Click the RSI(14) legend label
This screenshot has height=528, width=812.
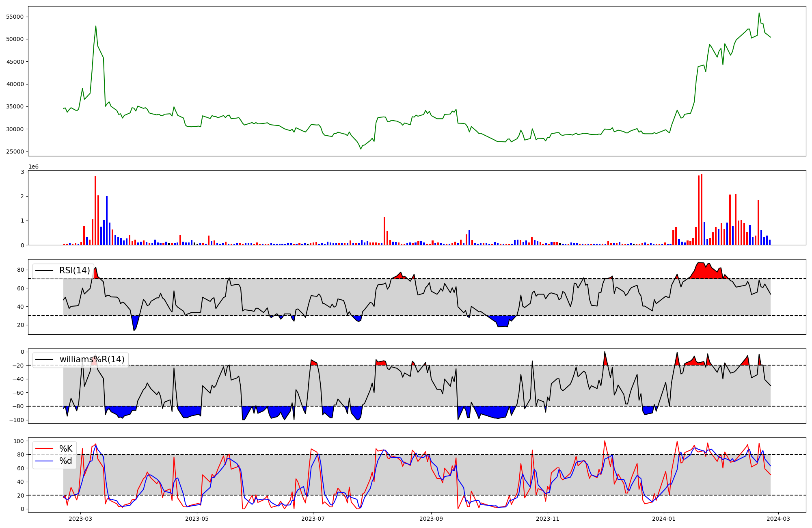click(x=75, y=270)
